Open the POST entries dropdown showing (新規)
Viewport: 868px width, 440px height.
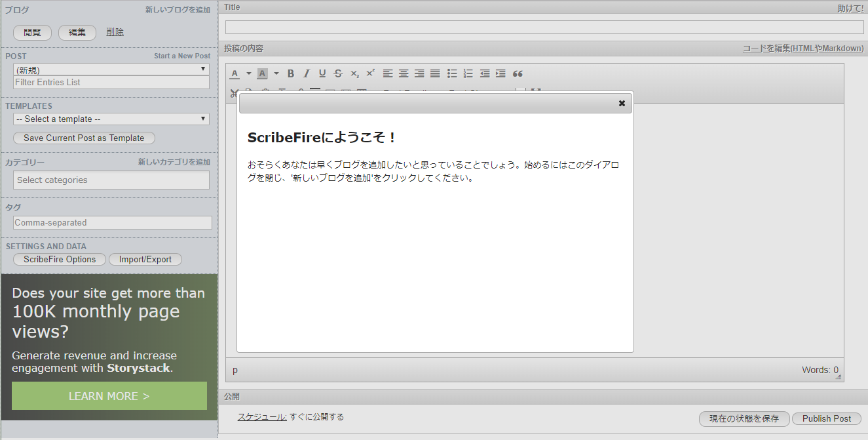(111, 70)
